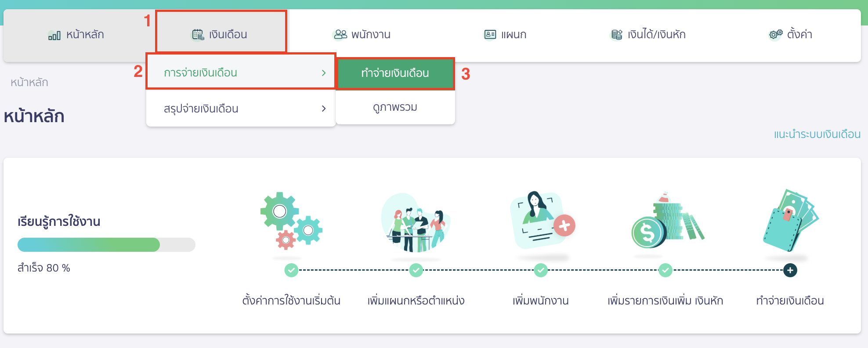Viewport: 868px width, 348px height.
Task: Click the team illustration for เพิ่มแผนกหรือตำแหน่ง
Action: click(416, 223)
